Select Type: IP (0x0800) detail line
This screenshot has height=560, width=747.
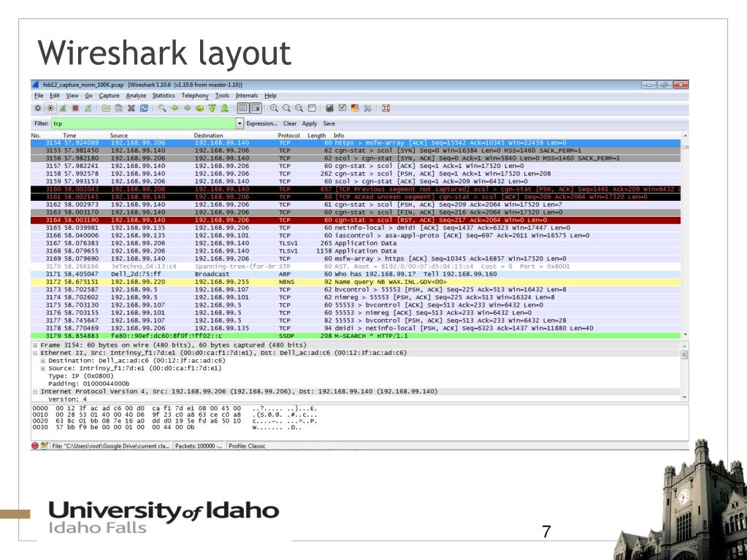(x=81, y=376)
